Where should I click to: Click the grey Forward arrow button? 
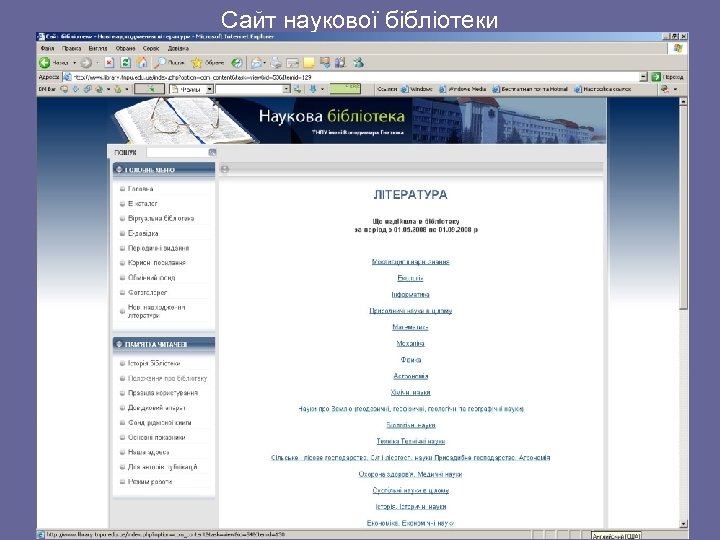pos(86,62)
